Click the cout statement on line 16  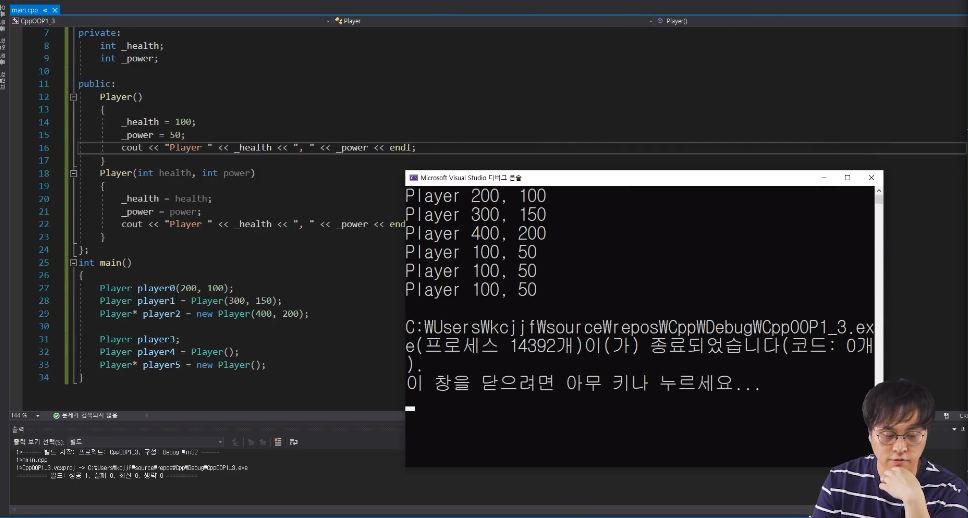[269, 148]
